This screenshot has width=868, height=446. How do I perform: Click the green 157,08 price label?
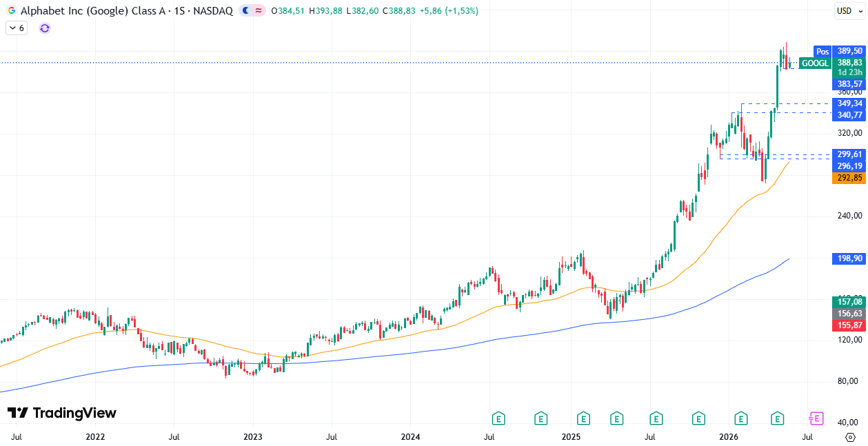(849, 302)
